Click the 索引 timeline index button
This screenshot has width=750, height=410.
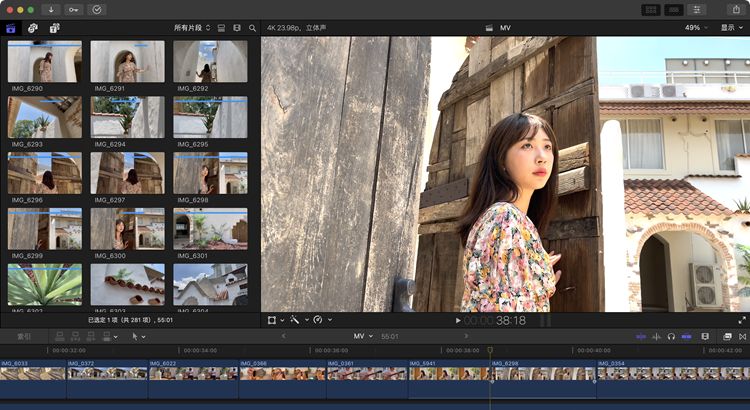(x=24, y=337)
